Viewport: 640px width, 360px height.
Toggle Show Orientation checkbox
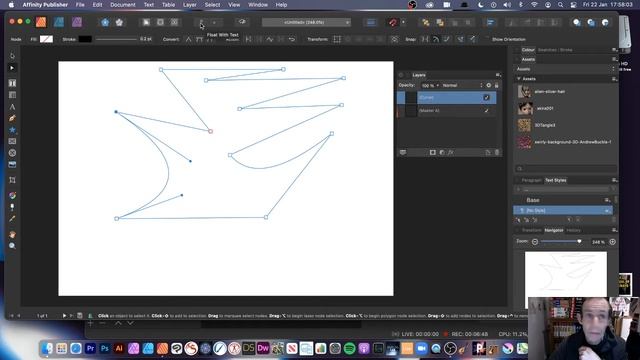pyautogui.click(x=487, y=39)
